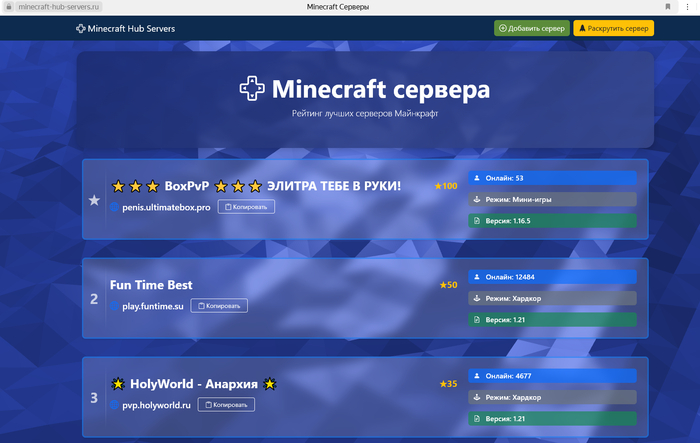Click mode icon in Fun Time Best's Режим badge
This screenshot has width=700, height=443.
pos(477,298)
